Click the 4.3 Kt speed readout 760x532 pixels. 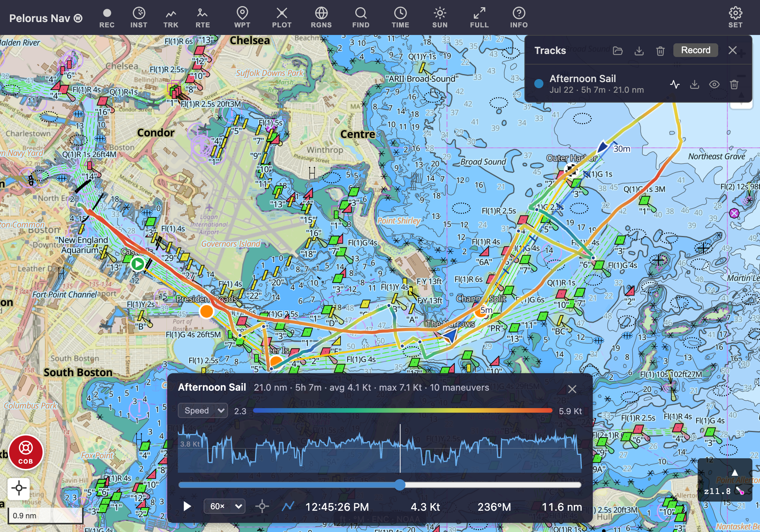tap(425, 507)
